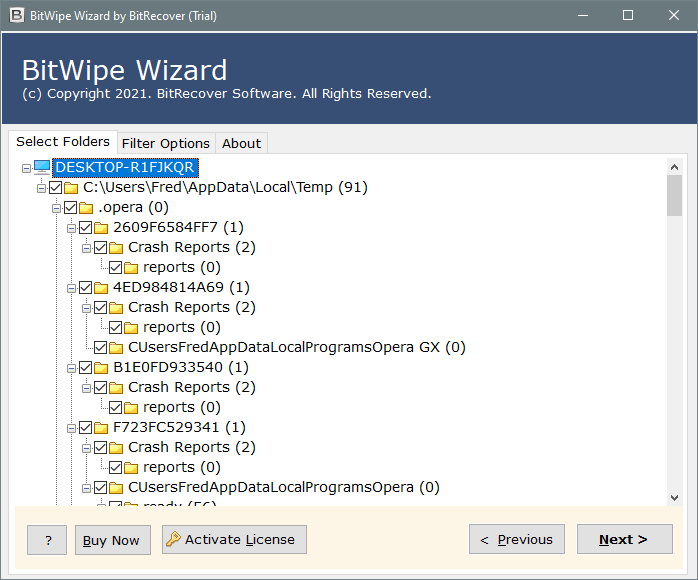Uncheck CUsersFredAppDataLocalProgramsOpera (0) checkbox
Image resolution: width=698 pixels, height=580 pixels.
click(x=101, y=488)
